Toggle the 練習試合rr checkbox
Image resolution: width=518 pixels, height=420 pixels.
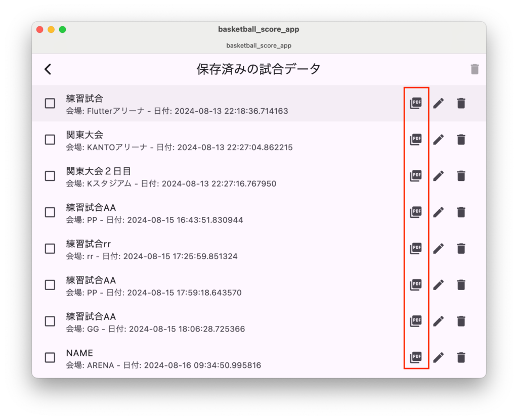tap(50, 249)
